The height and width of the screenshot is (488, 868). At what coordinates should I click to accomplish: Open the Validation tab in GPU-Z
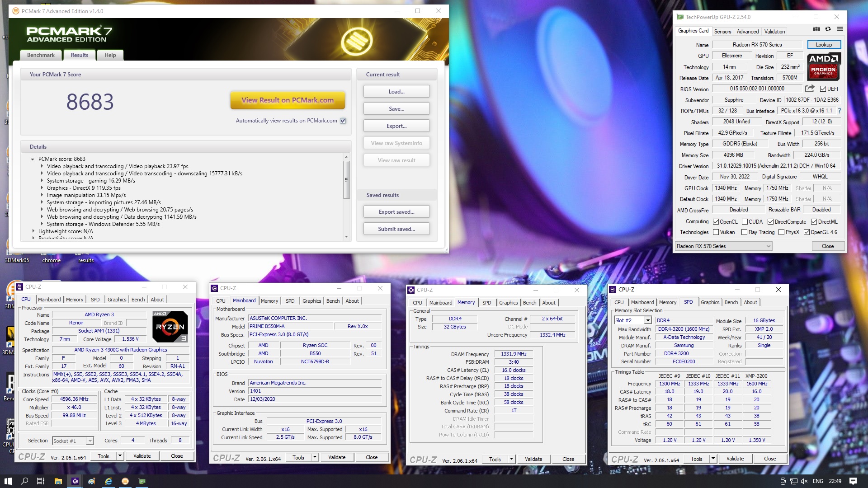[774, 32]
